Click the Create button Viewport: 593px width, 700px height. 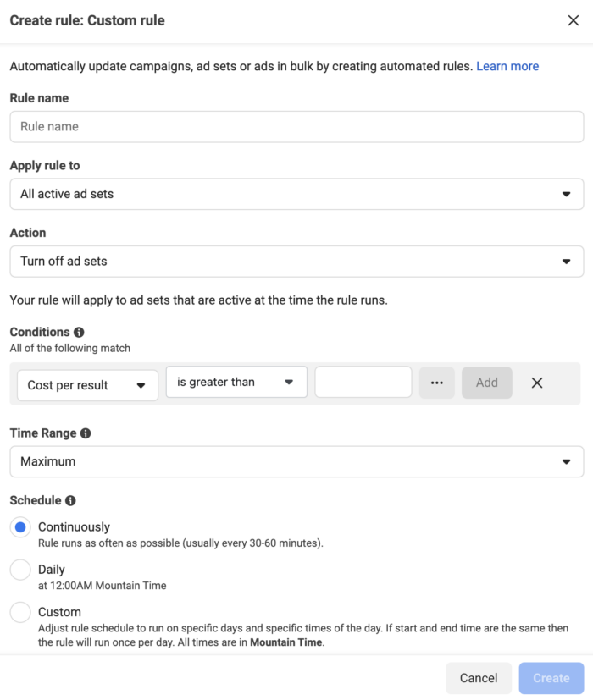click(x=551, y=678)
